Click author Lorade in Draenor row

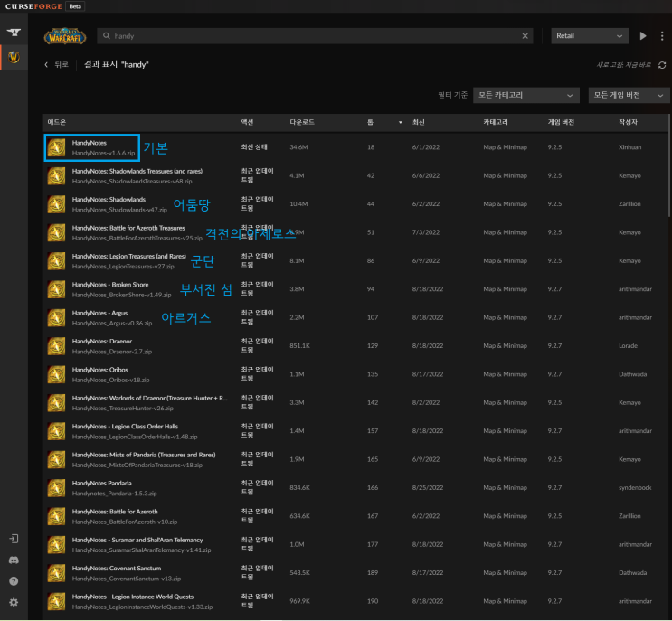pos(628,346)
